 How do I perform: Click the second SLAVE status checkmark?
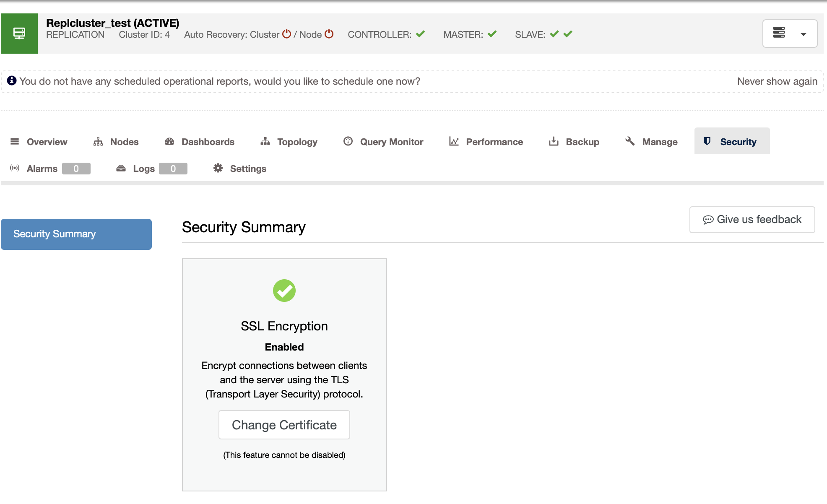(568, 34)
